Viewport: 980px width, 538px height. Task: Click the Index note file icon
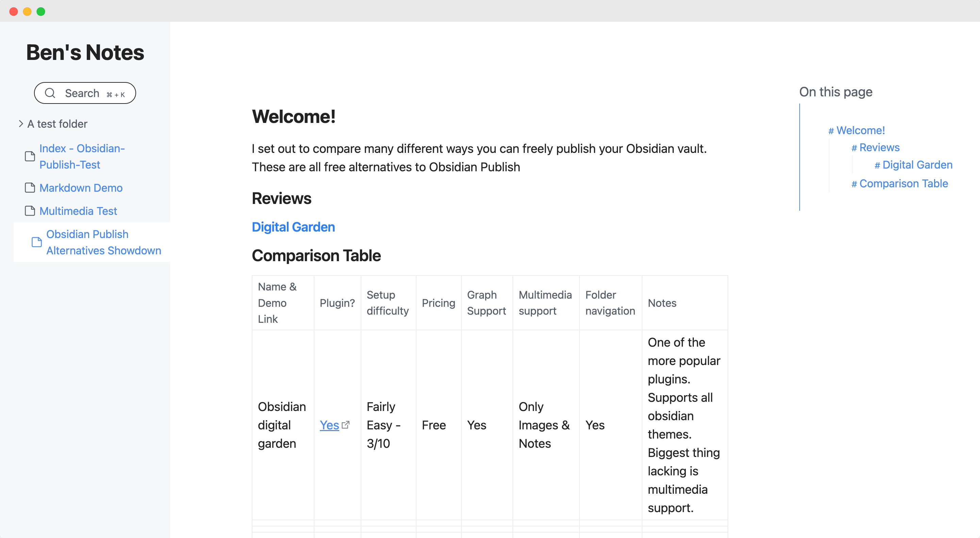tap(30, 157)
